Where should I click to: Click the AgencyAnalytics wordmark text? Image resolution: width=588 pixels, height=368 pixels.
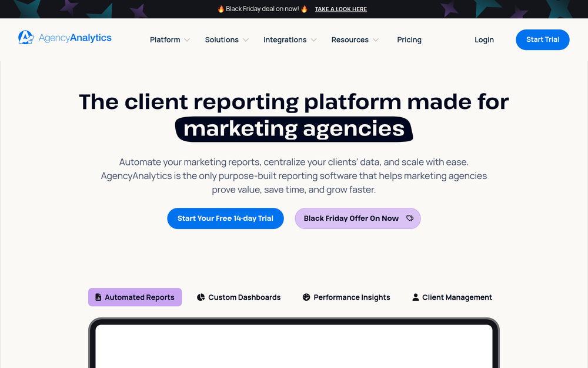75,38
